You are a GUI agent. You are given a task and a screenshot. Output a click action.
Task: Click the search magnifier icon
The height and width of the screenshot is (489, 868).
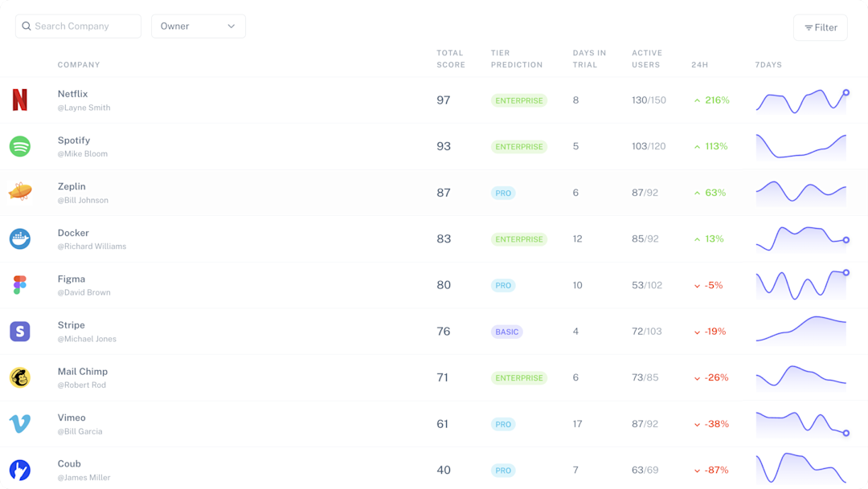coord(27,26)
